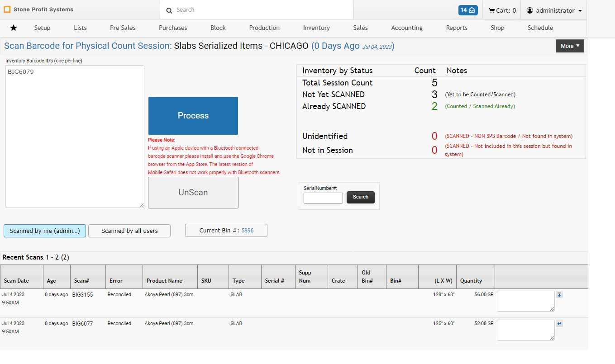
Task: Click the Stone Profit Systems logo icon
Action: click(7, 9)
